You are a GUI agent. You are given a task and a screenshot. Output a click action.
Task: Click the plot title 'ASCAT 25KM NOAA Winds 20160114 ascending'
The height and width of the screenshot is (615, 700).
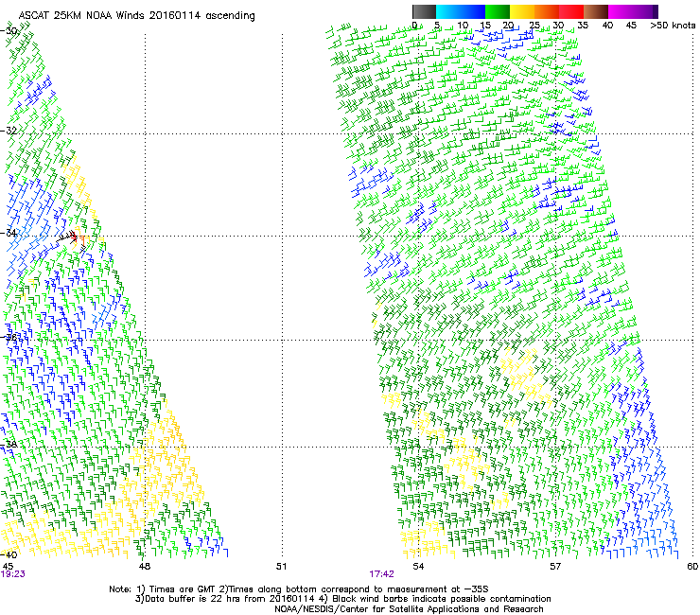(x=136, y=16)
